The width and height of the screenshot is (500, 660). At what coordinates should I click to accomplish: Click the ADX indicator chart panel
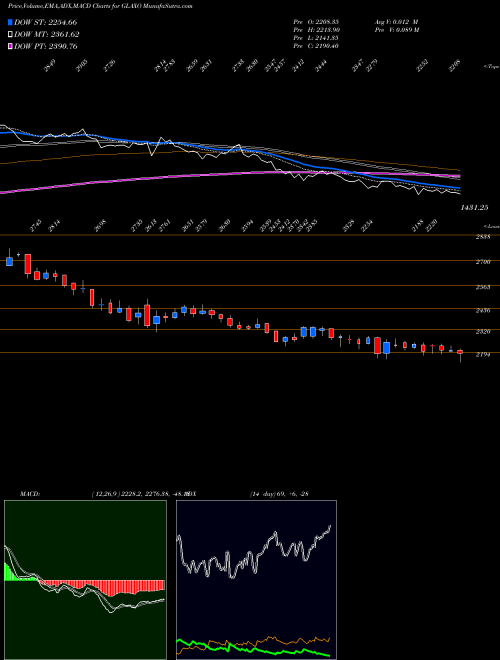(256, 580)
